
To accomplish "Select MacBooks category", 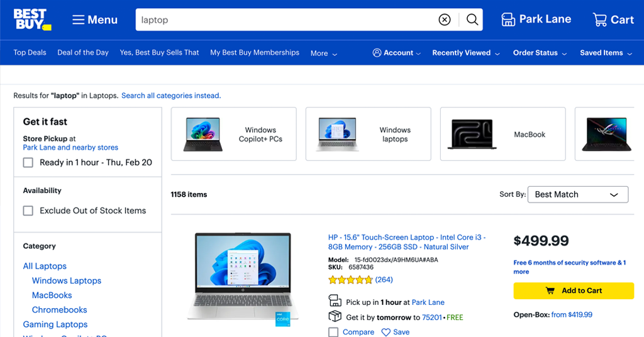I will coord(52,295).
